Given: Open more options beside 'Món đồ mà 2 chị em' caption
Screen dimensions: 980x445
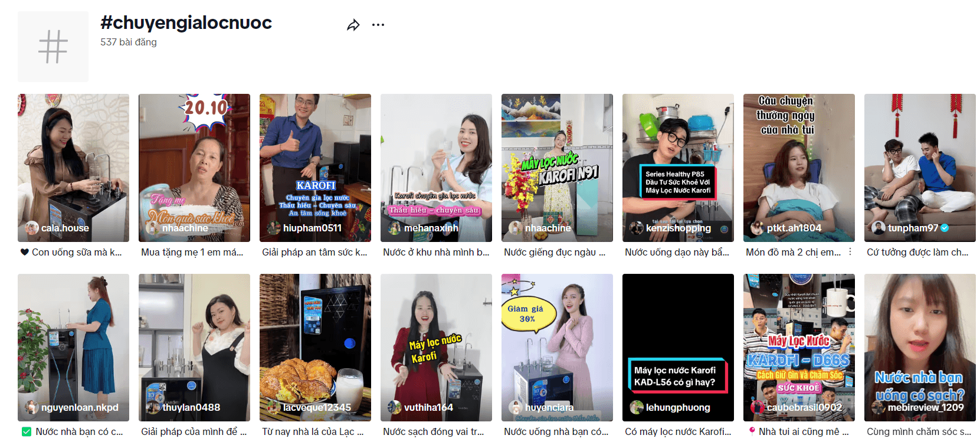Looking at the screenshot, I should tap(850, 252).
